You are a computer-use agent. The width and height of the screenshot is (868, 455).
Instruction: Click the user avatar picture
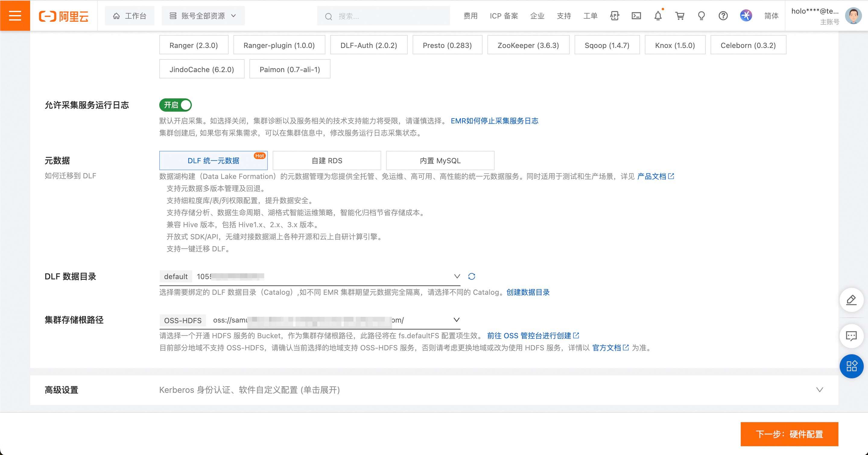coord(853,16)
